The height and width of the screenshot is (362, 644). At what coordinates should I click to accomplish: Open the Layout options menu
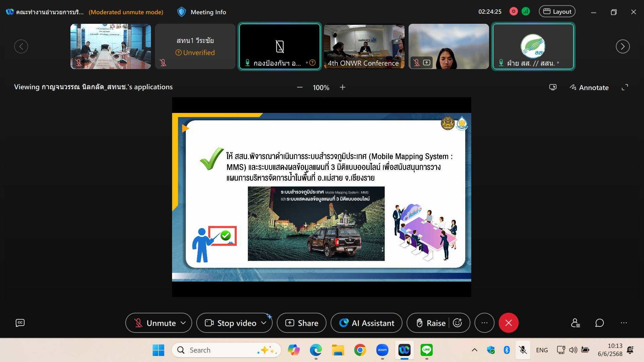pyautogui.click(x=557, y=11)
